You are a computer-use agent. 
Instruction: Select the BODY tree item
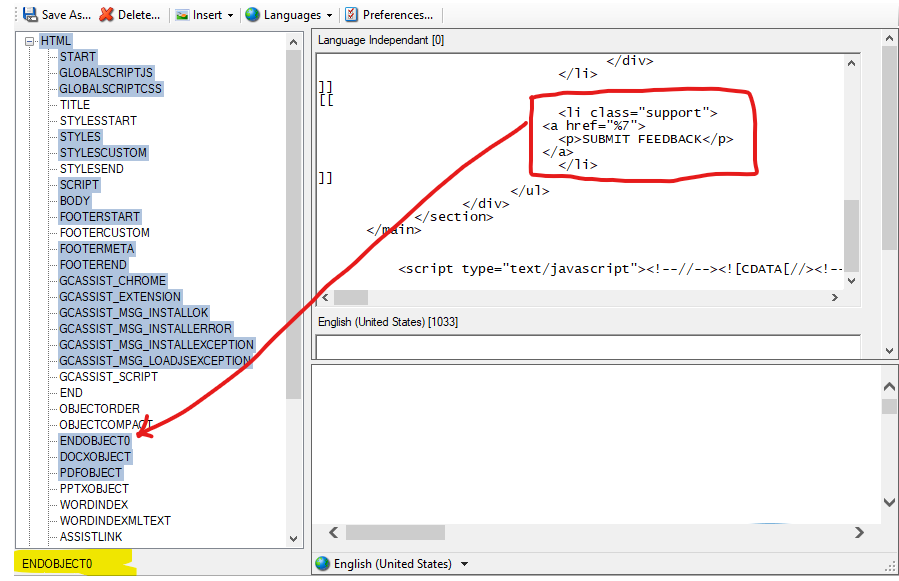pyautogui.click(x=75, y=201)
